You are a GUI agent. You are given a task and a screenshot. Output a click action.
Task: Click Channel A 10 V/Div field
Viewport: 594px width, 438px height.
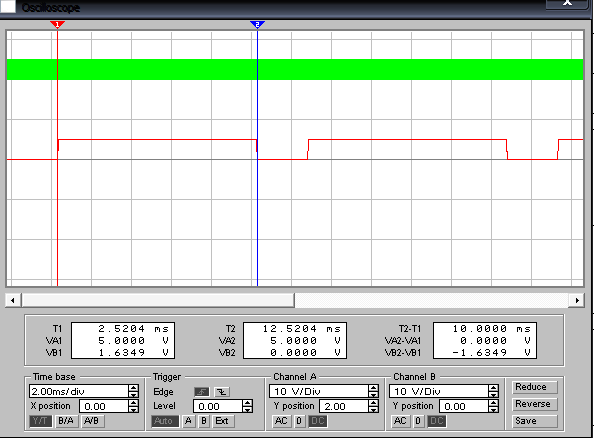click(x=319, y=391)
